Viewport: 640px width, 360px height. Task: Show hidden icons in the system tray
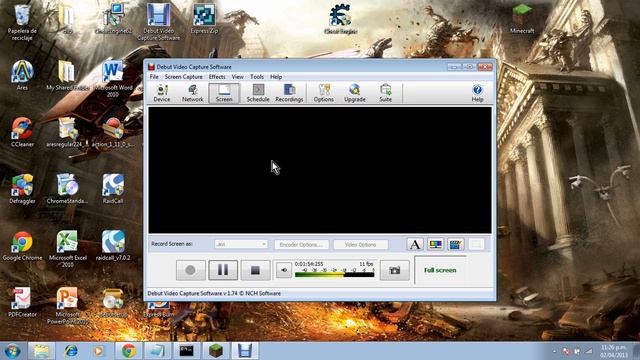(554, 351)
